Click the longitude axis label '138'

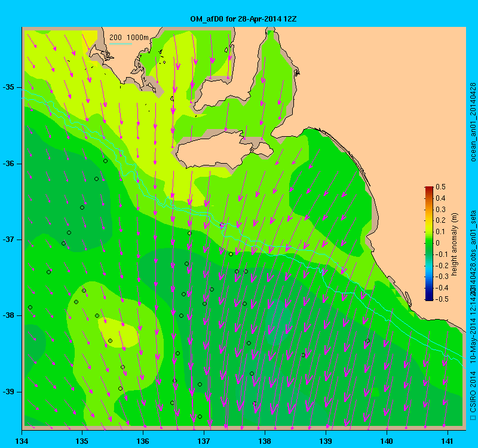265,441
